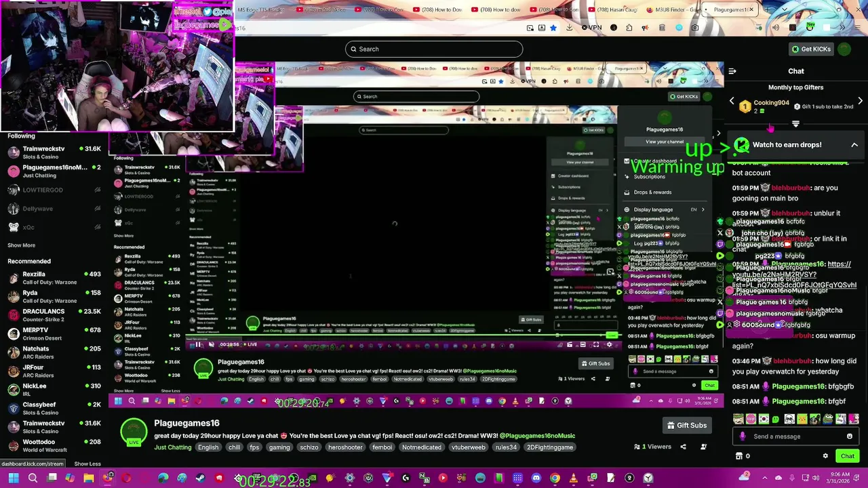Screen dimensions: 868x488
Task: Click the Gift Subs button
Action: click(x=686, y=426)
